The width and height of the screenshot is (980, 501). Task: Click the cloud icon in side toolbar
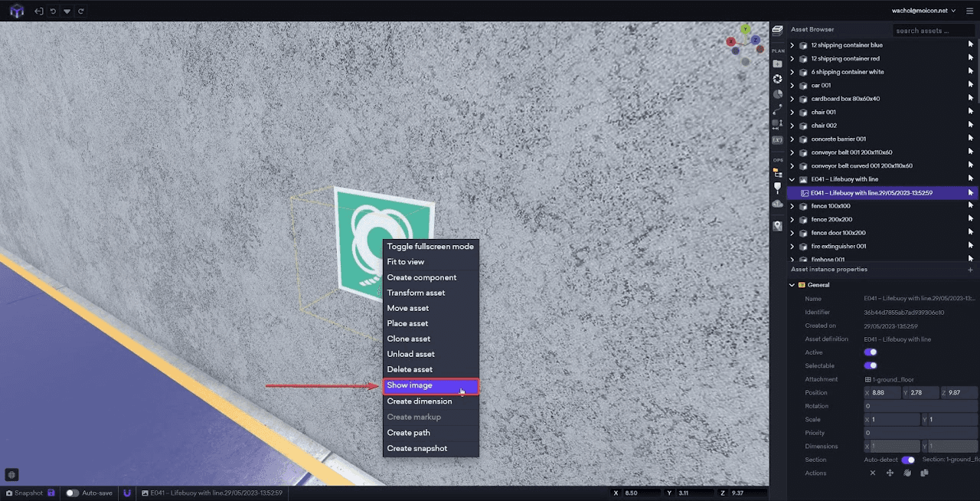pos(777,204)
